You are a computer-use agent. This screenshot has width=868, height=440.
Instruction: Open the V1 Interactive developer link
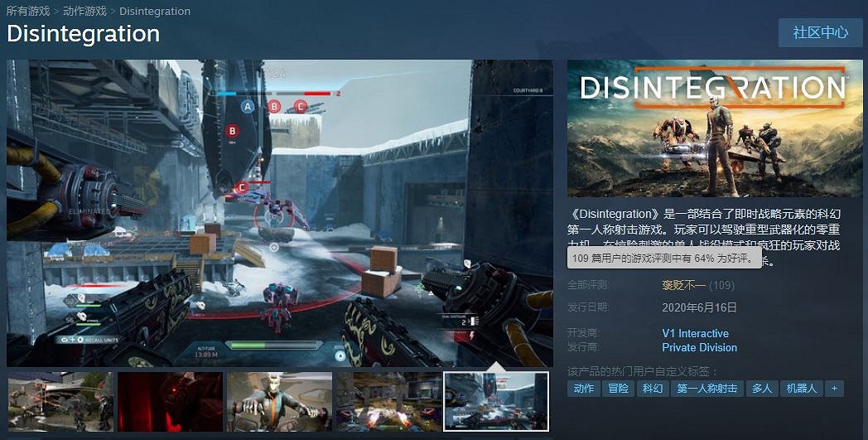tap(695, 334)
